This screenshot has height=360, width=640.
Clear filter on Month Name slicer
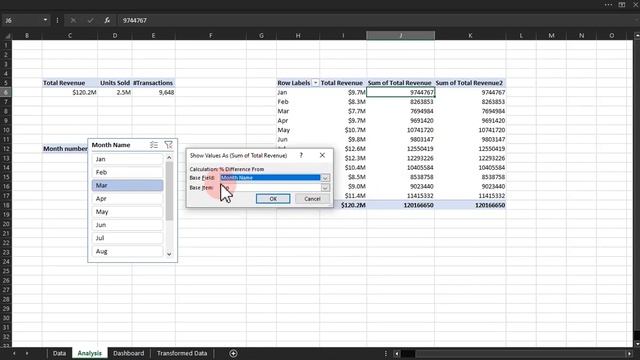[x=168, y=145]
